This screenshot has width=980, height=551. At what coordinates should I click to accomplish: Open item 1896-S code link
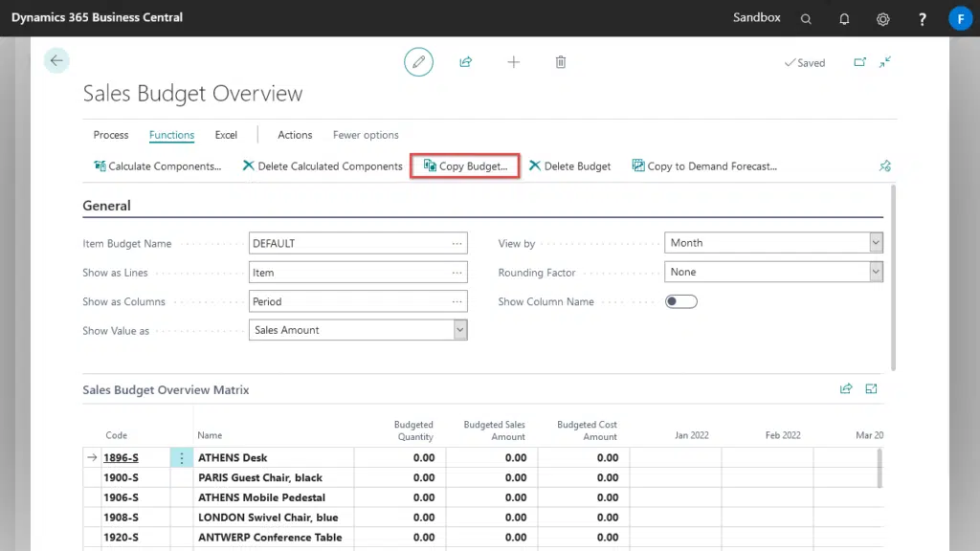(x=121, y=458)
